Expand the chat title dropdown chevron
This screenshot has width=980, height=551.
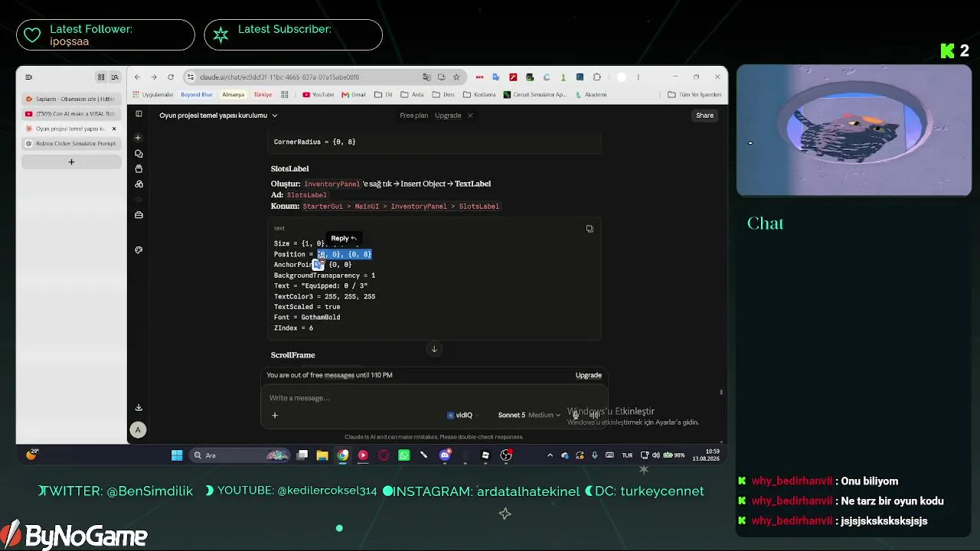coord(275,116)
